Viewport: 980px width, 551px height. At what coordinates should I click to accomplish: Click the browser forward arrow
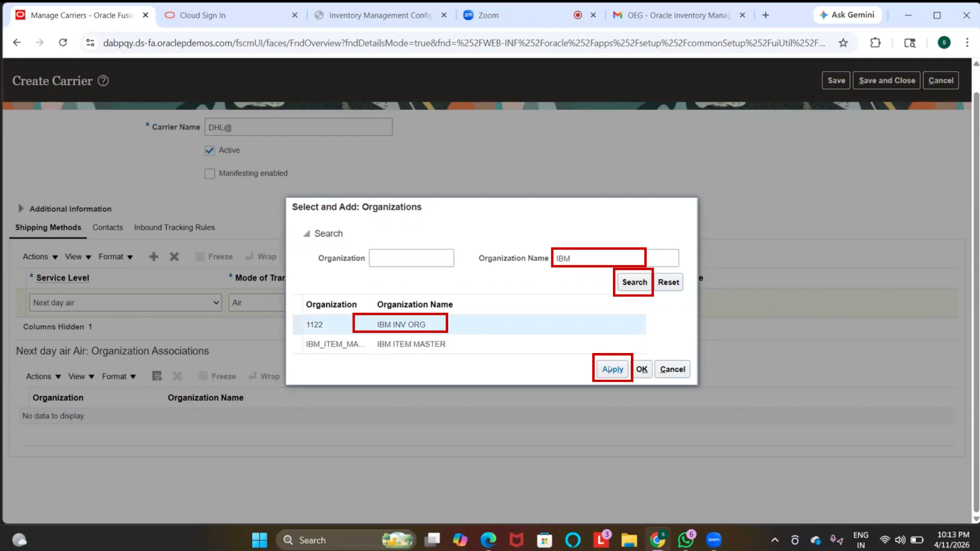click(x=39, y=42)
